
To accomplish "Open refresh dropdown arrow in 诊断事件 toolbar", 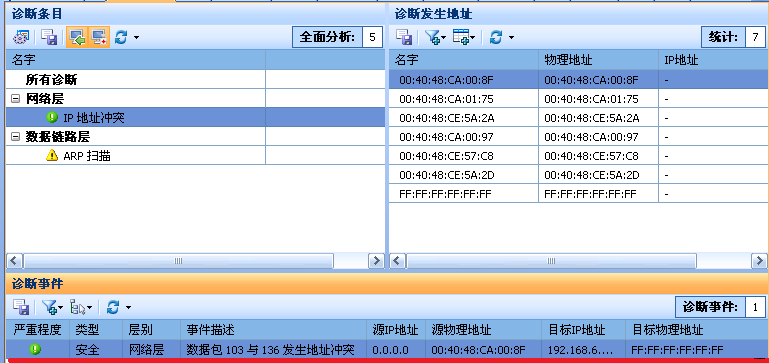I will click(x=128, y=308).
